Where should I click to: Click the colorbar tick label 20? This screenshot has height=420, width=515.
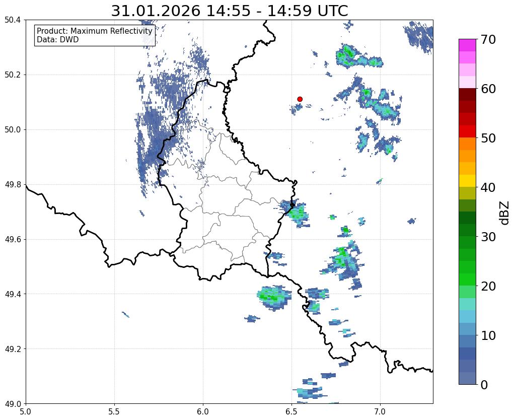point(488,286)
